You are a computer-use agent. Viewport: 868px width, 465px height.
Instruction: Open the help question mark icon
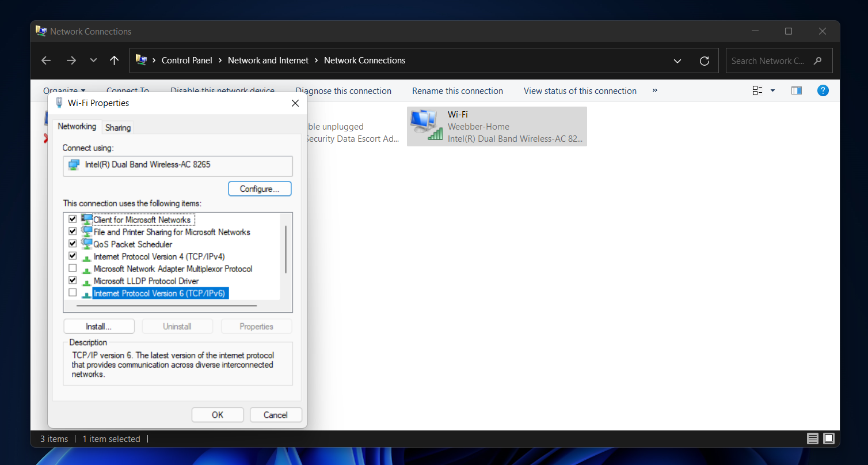(823, 90)
